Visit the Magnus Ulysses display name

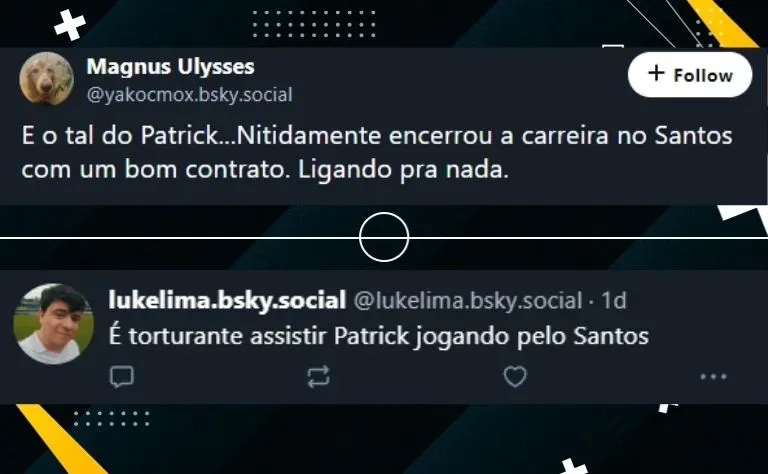coord(170,67)
